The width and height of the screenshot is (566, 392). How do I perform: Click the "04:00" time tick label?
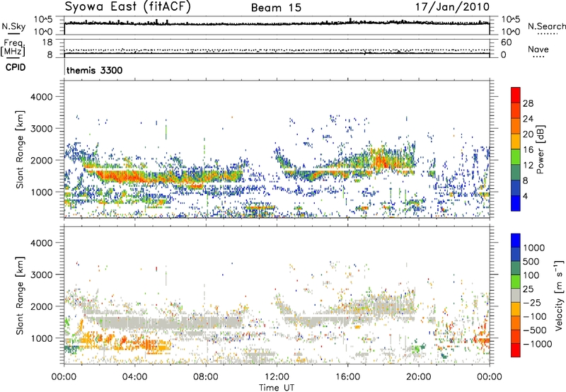click(x=135, y=377)
